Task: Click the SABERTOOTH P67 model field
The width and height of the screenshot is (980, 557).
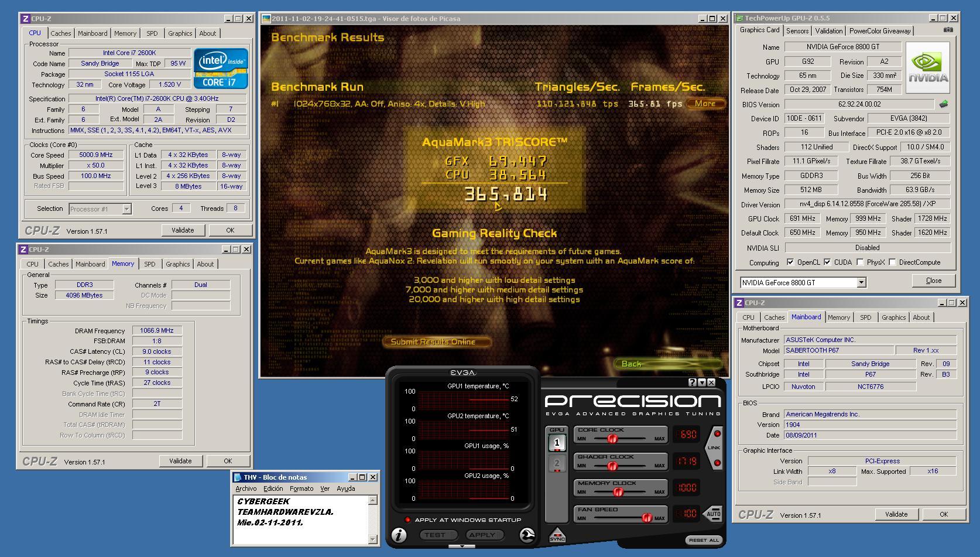Action: tap(839, 350)
